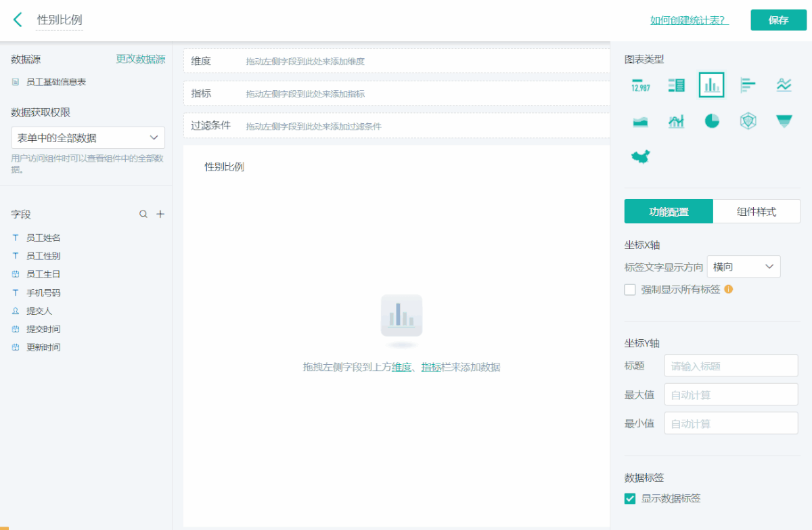Choose the line chart icon

[x=784, y=85]
